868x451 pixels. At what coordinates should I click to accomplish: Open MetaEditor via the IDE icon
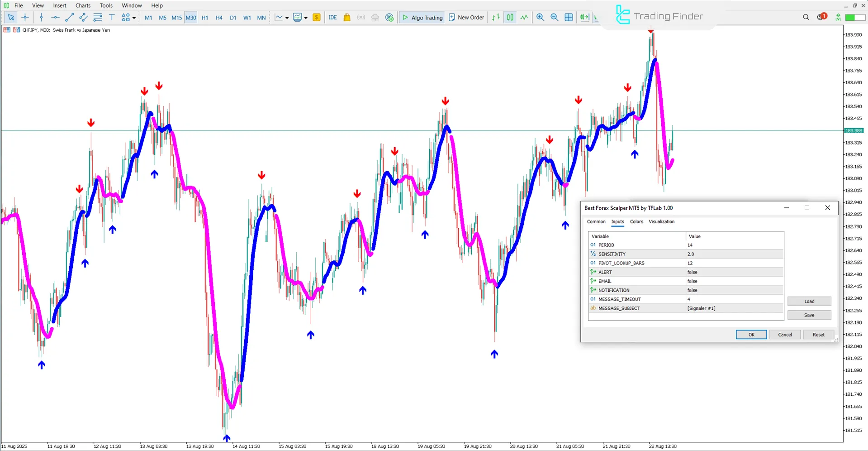tap(333, 17)
